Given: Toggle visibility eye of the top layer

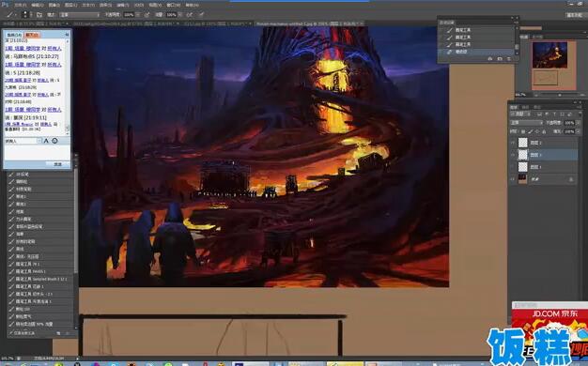Looking at the screenshot, I should pos(513,143).
